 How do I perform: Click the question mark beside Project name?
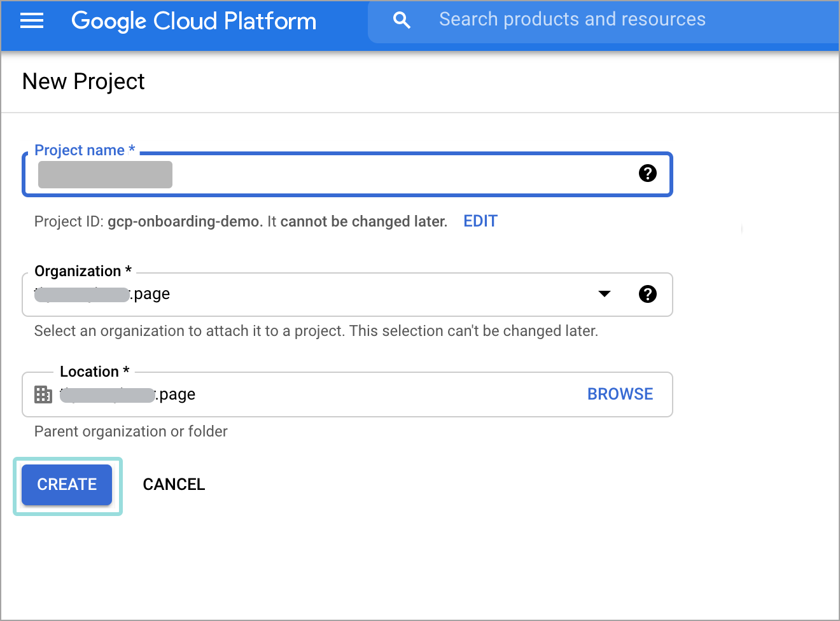[x=647, y=172]
